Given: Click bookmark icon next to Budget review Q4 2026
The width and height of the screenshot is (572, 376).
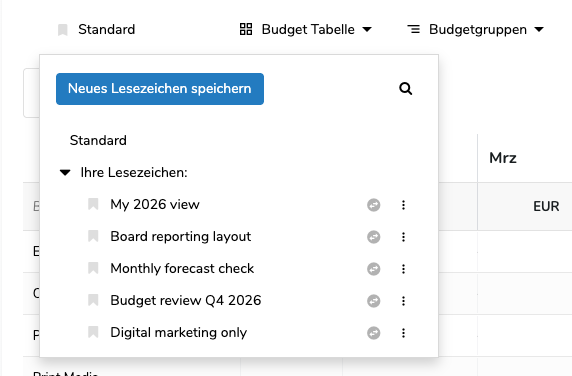Looking at the screenshot, I should click(93, 301).
